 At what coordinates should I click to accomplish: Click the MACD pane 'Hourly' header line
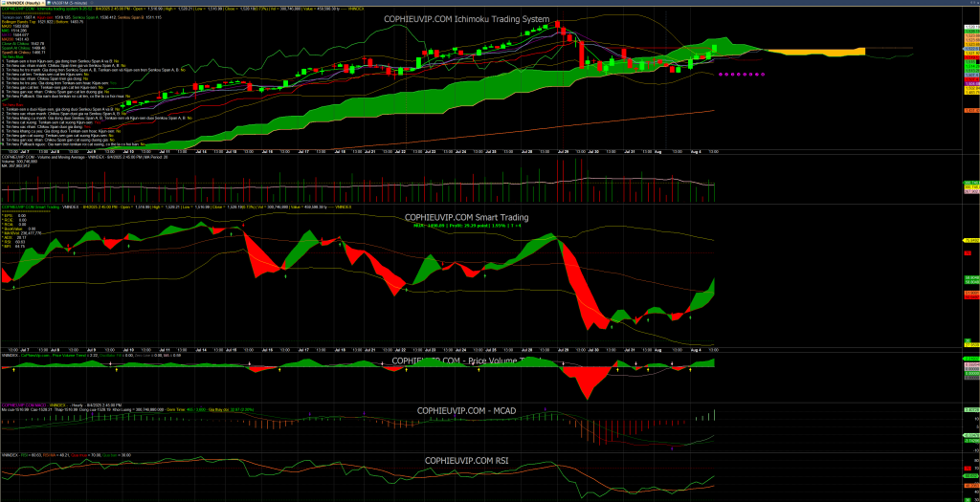pos(61,405)
